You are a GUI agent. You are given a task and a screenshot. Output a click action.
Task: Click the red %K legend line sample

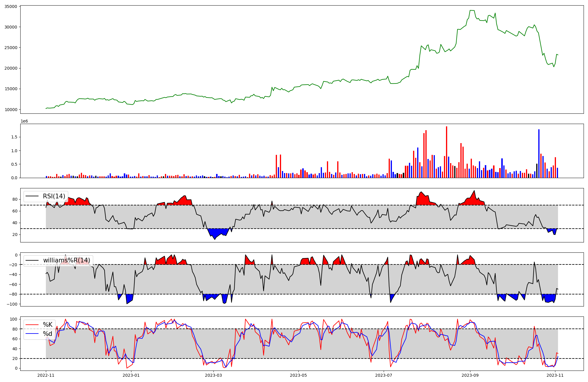(x=32, y=325)
